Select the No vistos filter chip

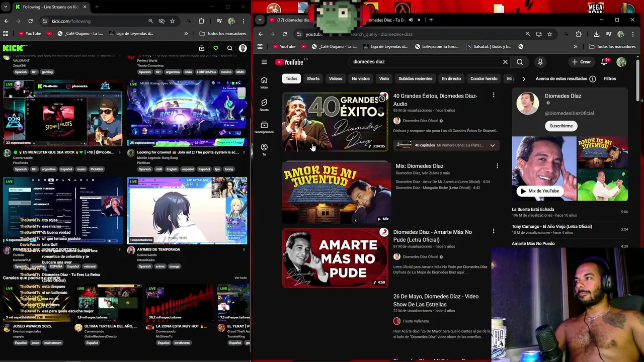pyautogui.click(x=360, y=79)
